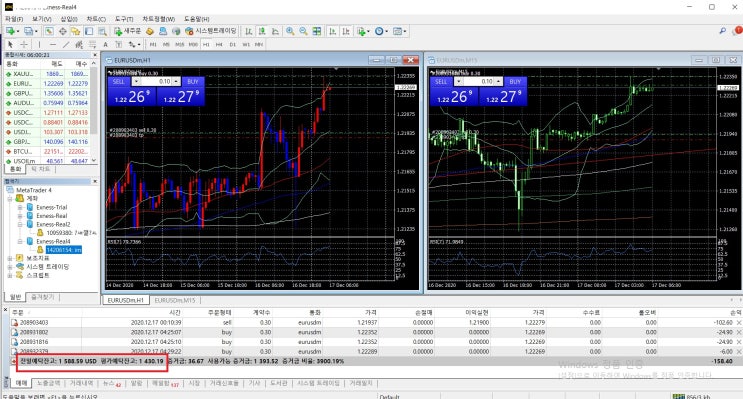Open the 거래내역 terminal tab
Screen dimensions: 743x399
pyautogui.click(x=82, y=383)
